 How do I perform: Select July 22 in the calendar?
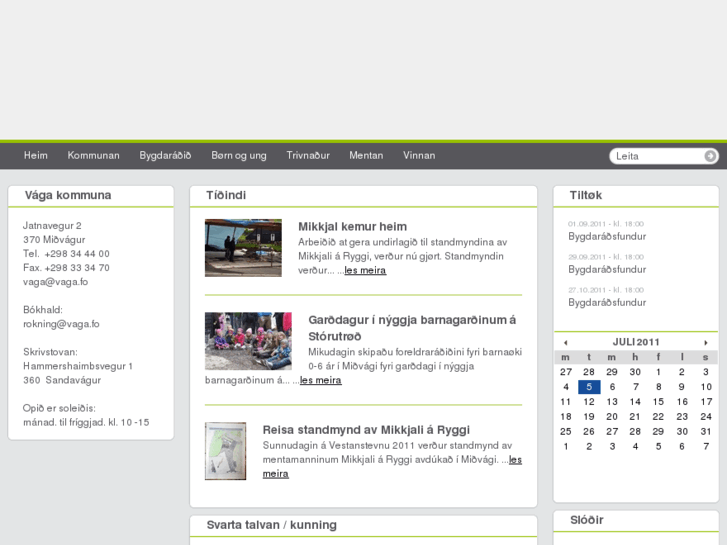tap(658, 417)
